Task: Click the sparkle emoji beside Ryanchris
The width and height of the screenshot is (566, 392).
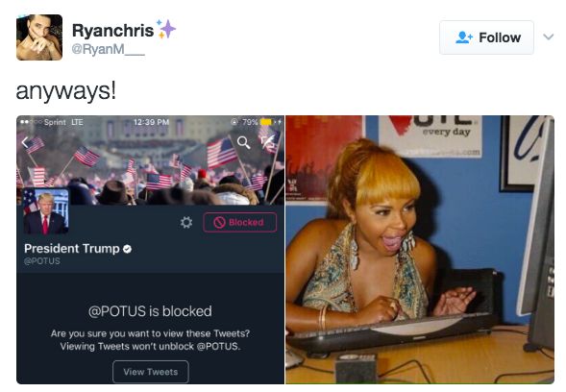Action: pyautogui.click(x=166, y=29)
